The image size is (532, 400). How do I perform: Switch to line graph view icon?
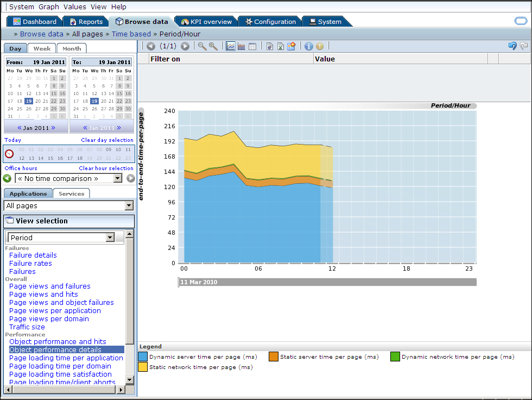pos(231,46)
